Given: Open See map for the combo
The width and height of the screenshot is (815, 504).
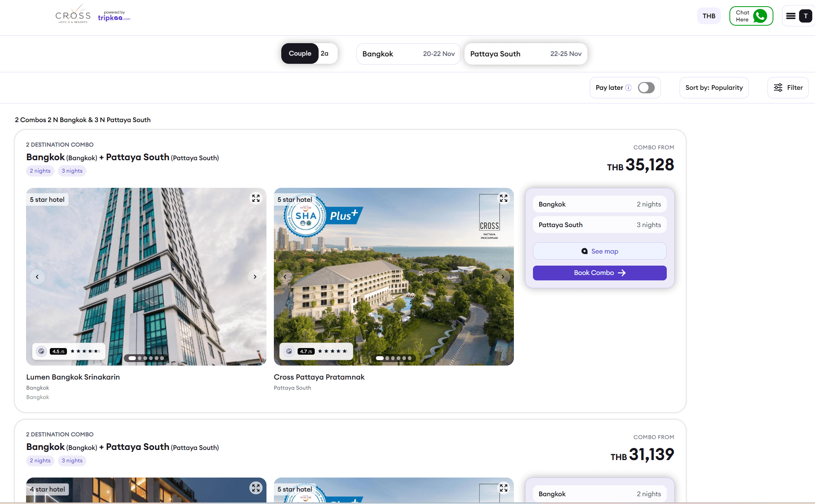Looking at the screenshot, I should [599, 251].
